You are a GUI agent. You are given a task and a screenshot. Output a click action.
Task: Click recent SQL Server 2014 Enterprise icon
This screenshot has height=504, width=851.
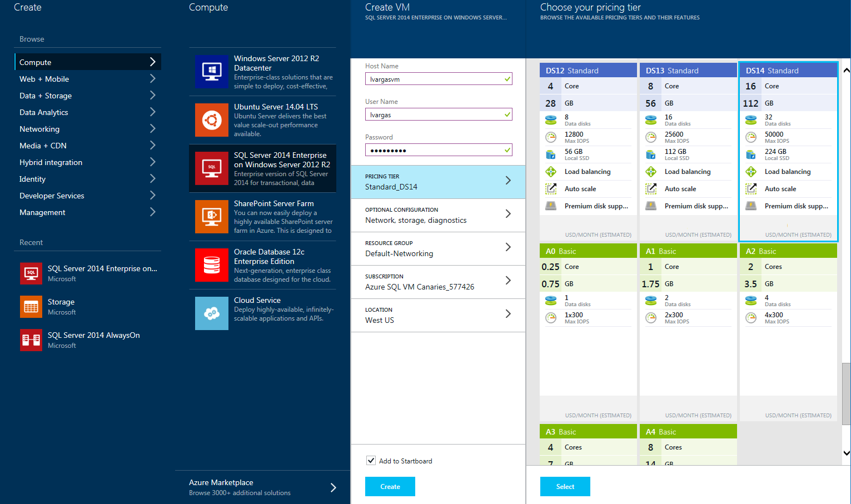coord(31,273)
